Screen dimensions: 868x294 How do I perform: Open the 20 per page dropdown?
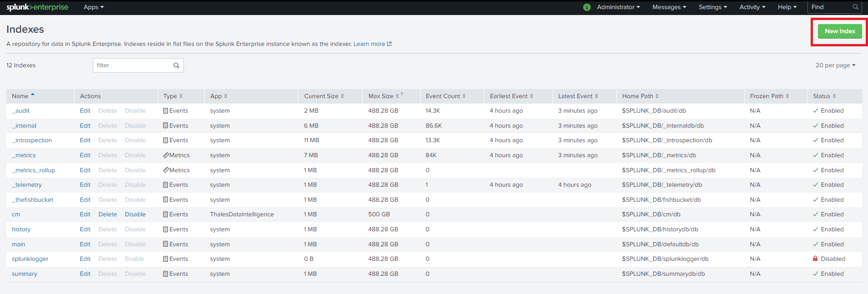click(x=835, y=65)
